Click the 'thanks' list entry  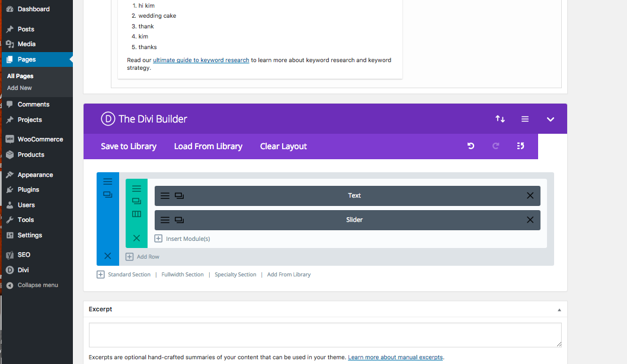[x=148, y=47]
